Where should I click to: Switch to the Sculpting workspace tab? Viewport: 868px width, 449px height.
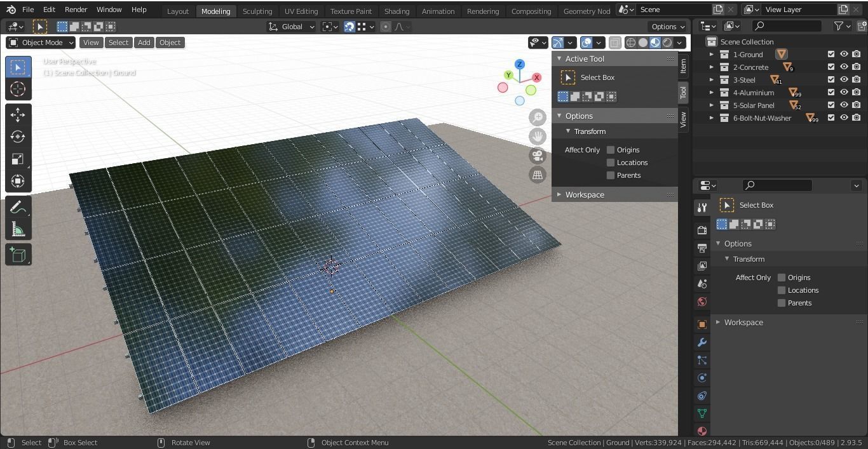tap(257, 11)
